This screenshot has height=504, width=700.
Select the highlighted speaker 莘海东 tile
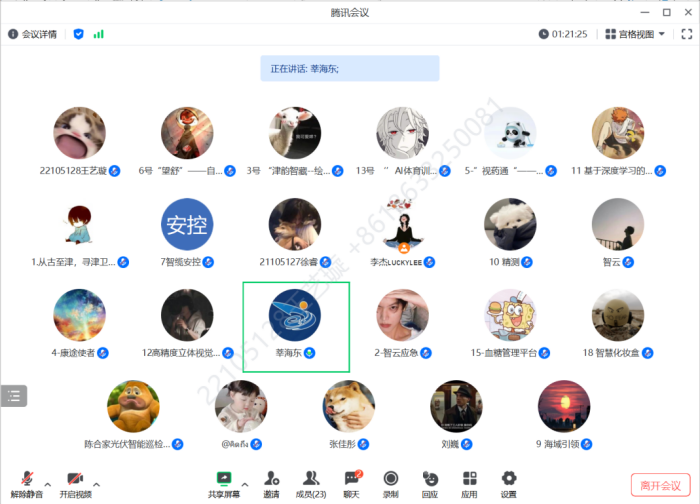(296, 327)
